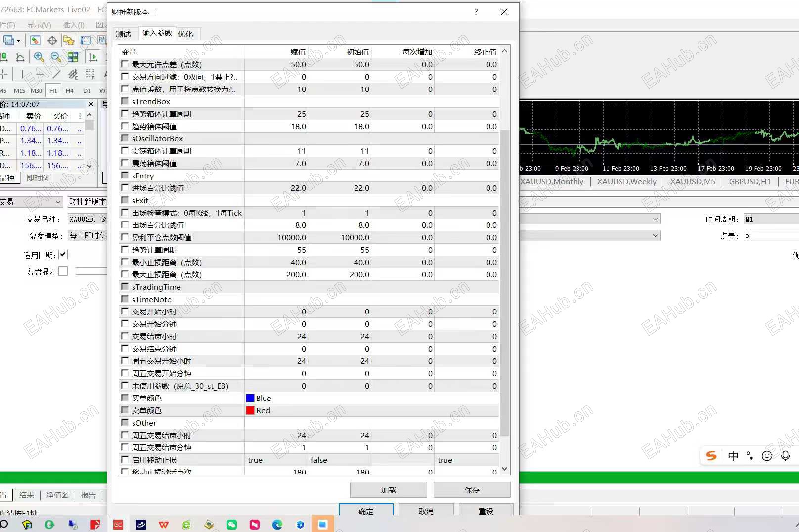Open WeChat from the taskbar
This screenshot has height=532, width=799.
pyautogui.click(x=232, y=525)
